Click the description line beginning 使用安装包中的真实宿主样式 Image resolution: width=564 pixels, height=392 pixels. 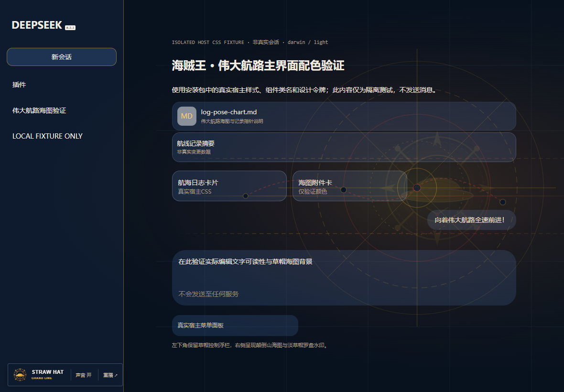pyautogui.click(x=305, y=90)
